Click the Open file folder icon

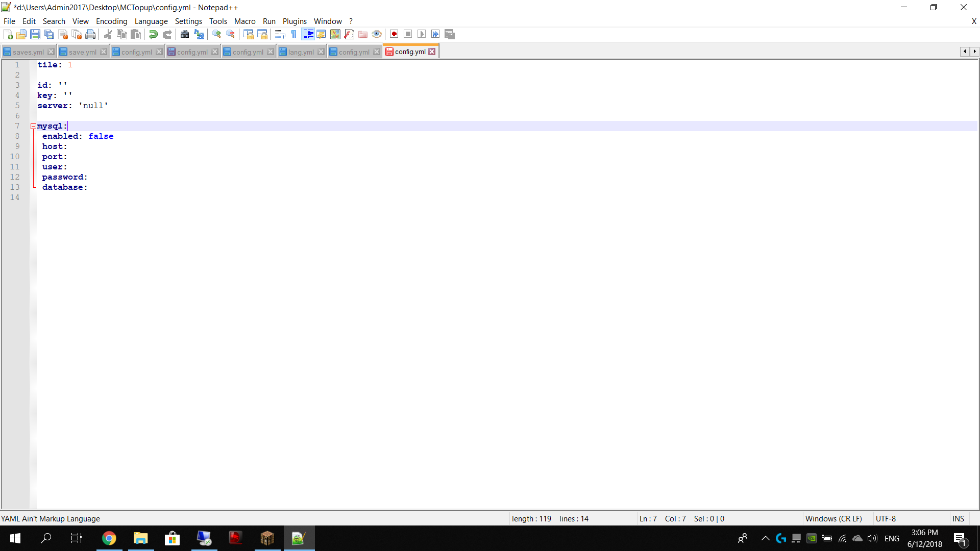pos(21,34)
